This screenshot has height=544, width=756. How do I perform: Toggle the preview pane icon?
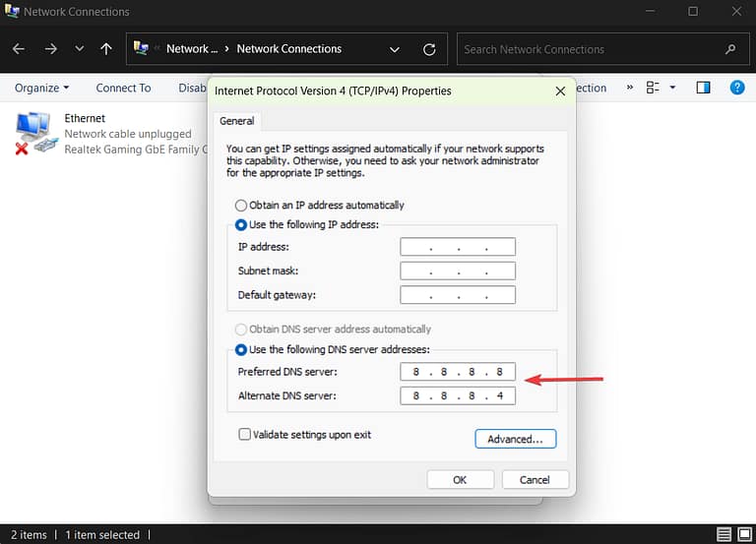(x=703, y=88)
